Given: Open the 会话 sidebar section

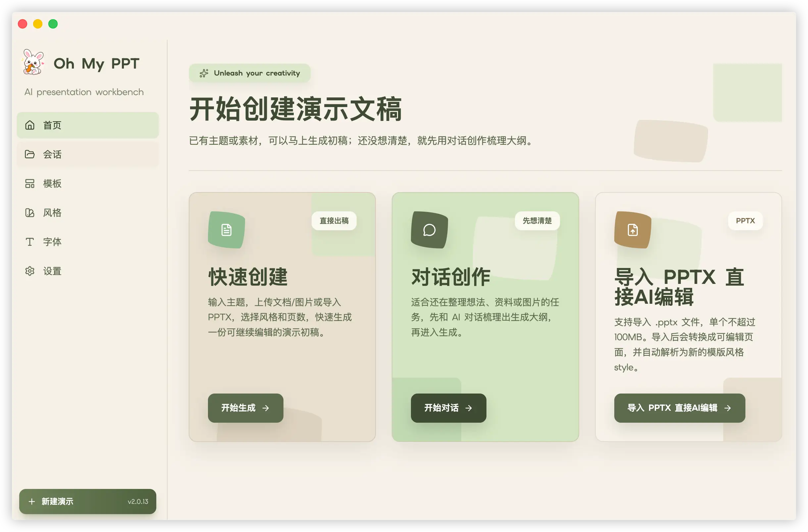Looking at the screenshot, I should click(x=88, y=154).
